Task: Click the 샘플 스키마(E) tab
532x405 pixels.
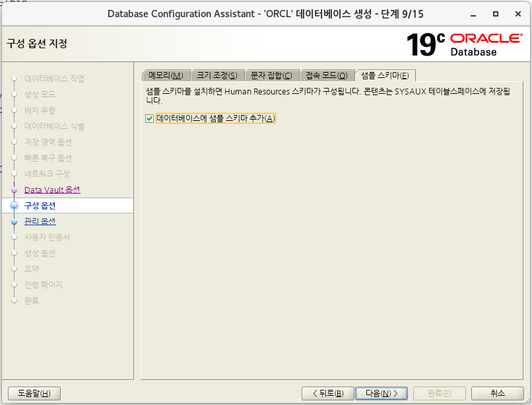Action: (x=385, y=75)
